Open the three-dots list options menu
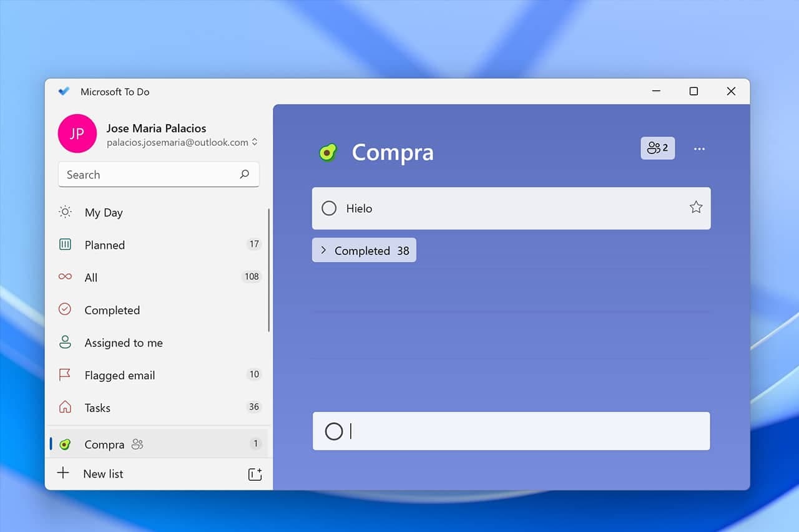Screen dimensions: 799x532 [x=699, y=148]
